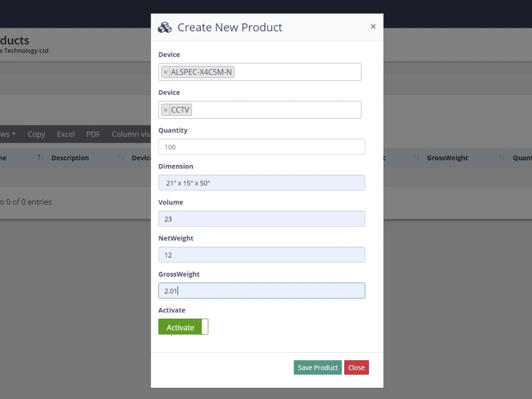This screenshot has height=399, width=532.
Task: Click Copy button in background table toolbar
Action: click(36, 134)
